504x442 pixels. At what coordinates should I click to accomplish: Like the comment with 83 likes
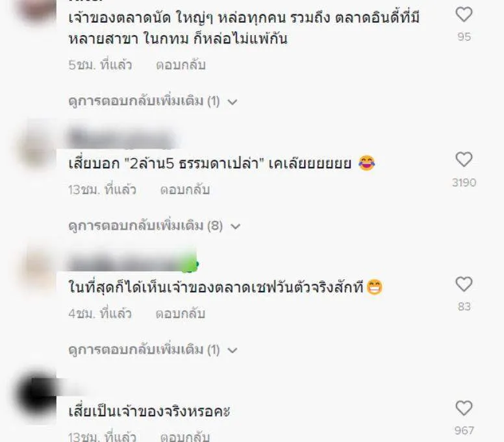tap(464, 284)
